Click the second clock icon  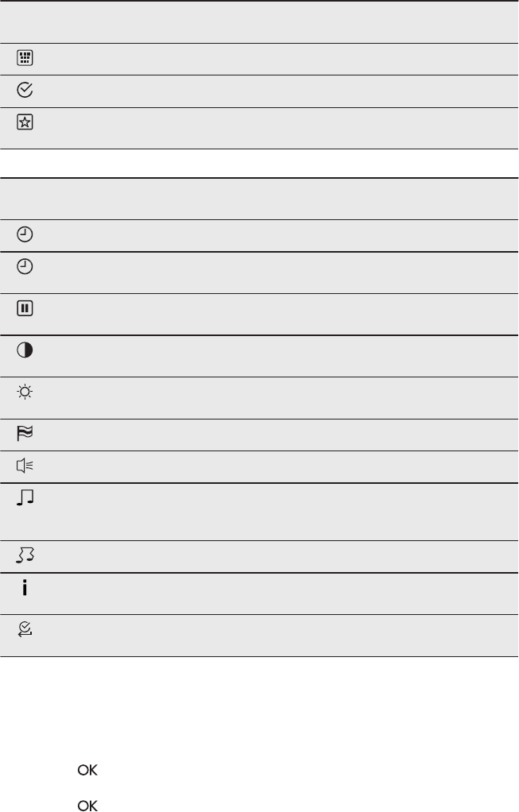[x=25, y=267]
